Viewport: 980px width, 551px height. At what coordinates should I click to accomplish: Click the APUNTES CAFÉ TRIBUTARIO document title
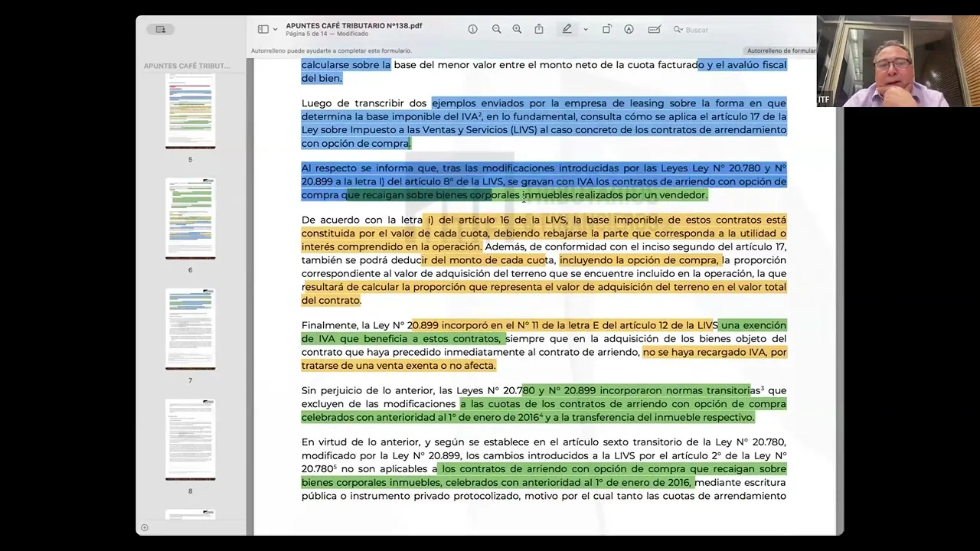coord(354,25)
